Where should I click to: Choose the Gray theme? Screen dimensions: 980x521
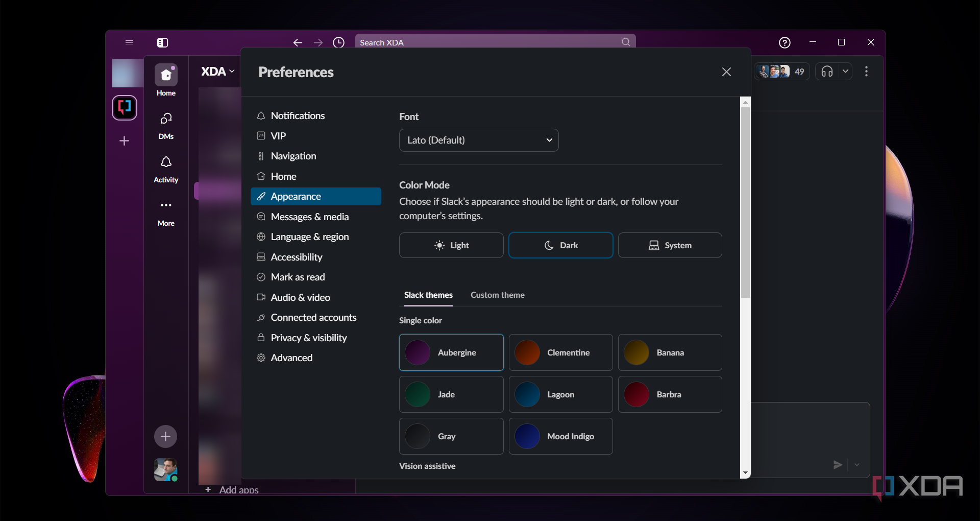click(x=451, y=436)
